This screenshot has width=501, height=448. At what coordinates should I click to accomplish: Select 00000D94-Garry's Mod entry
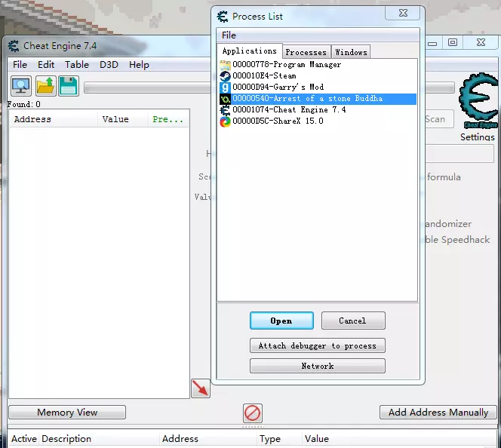pyautogui.click(x=318, y=87)
